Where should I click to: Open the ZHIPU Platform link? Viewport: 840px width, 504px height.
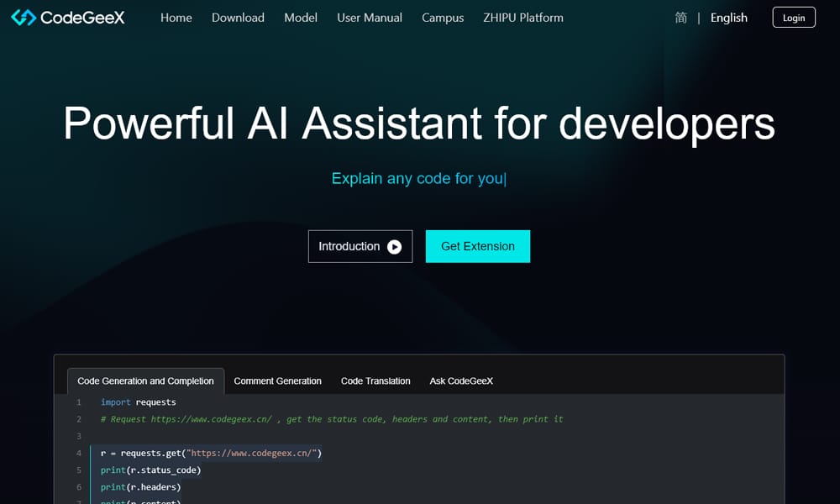[x=522, y=17]
